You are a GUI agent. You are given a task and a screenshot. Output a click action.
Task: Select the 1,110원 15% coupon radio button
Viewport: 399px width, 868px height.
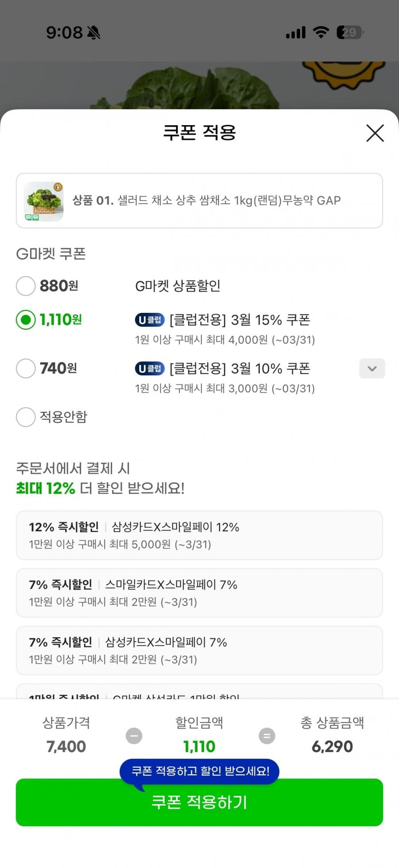(26, 320)
